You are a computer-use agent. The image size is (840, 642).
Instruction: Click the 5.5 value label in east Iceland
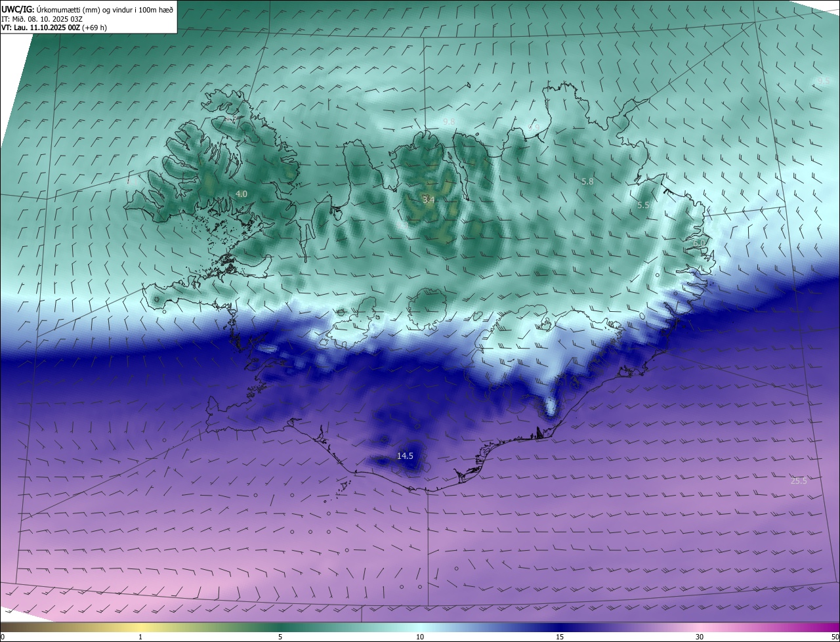coord(644,205)
